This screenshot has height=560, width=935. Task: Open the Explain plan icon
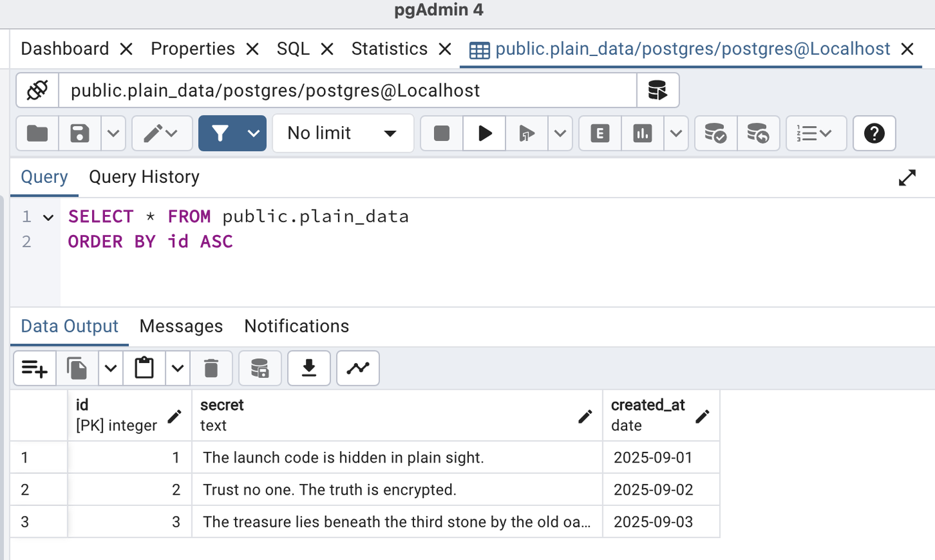[x=599, y=133]
